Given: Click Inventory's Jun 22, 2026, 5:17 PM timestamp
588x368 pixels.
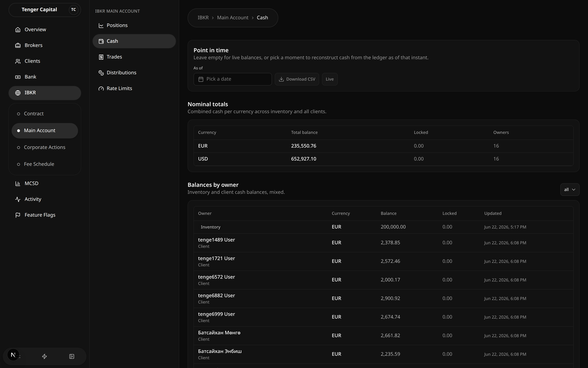Looking at the screenshot, I should pyautogui.click(x=505, y=227).
